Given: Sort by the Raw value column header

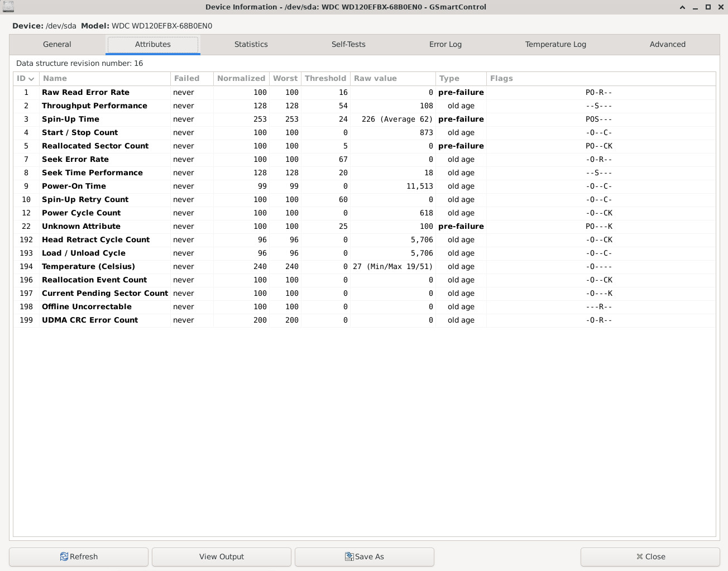Looking at the screenshot, I should click(393, 79).
